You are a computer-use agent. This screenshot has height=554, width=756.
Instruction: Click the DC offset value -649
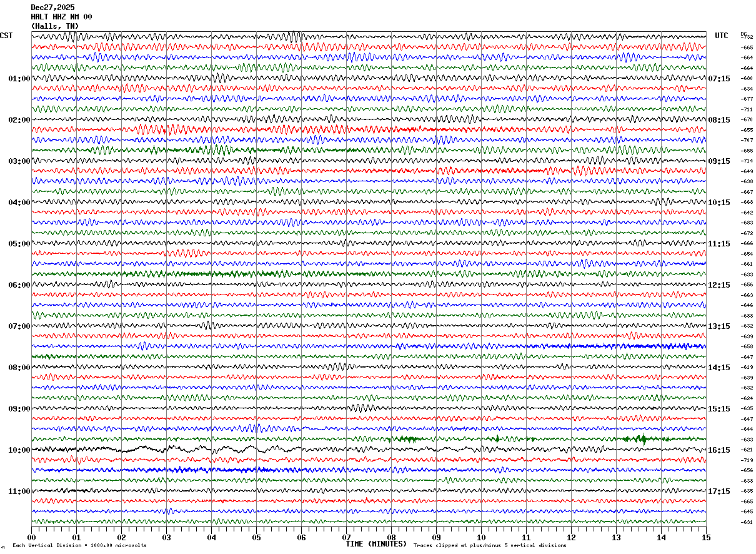[x=747, y=171]
